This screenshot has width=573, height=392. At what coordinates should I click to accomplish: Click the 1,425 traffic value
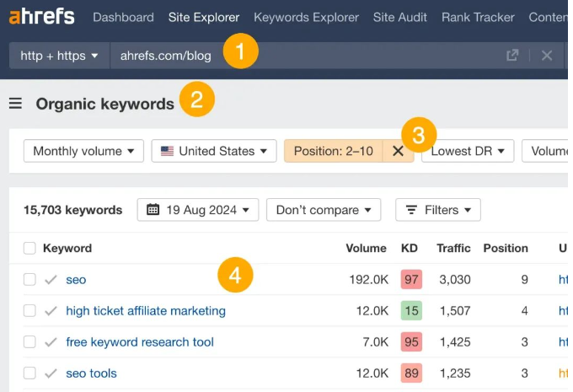pyautogui.click(x=455, y=342)
